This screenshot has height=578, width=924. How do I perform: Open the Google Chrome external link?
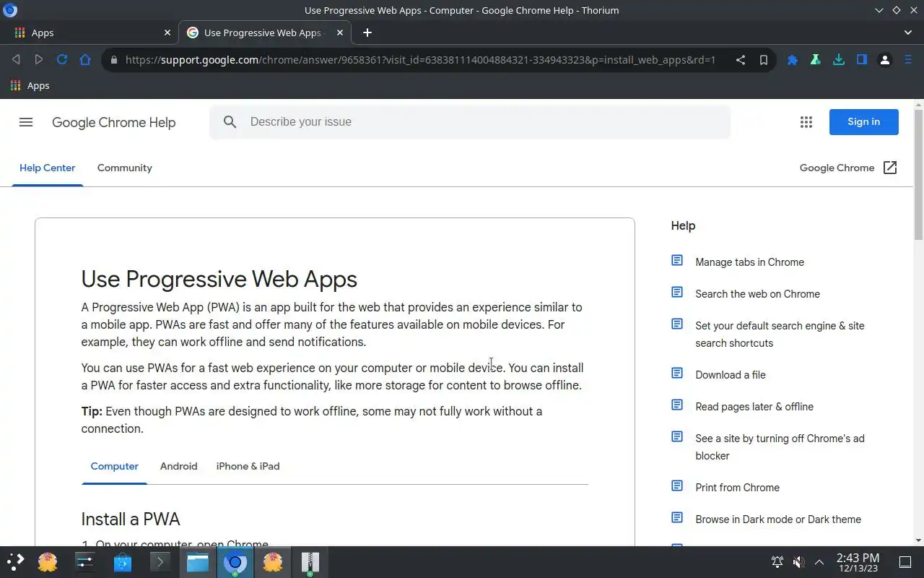(848, 168)
